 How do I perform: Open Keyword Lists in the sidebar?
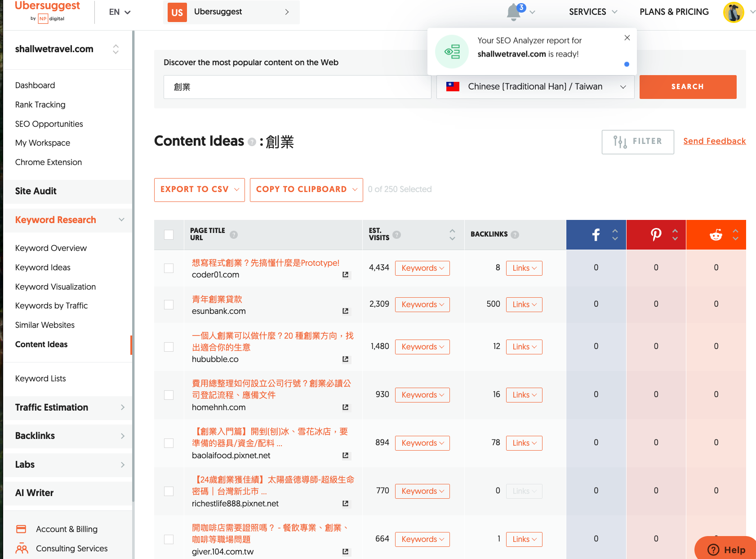click(x=40, y=379)
